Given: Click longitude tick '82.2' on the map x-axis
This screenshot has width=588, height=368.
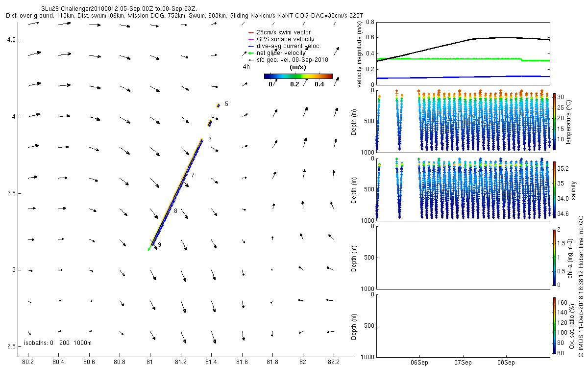Looking at the screenshot, I should (x=334, y=362).
